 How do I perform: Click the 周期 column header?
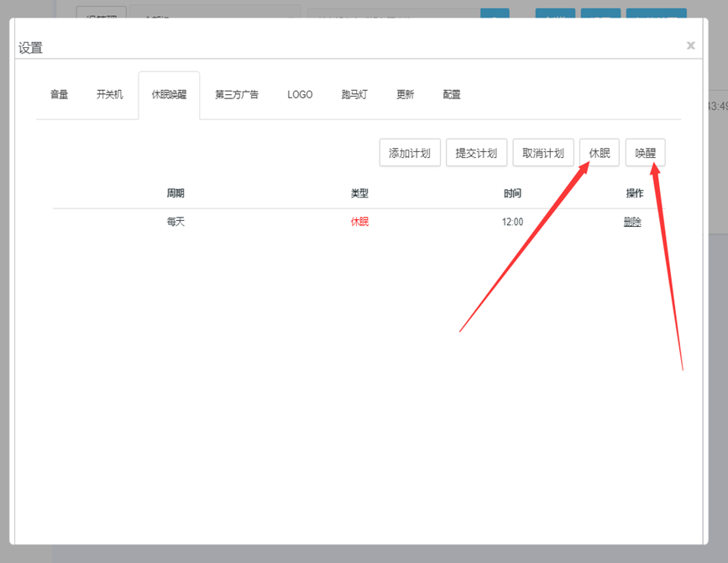coord(175,193)
